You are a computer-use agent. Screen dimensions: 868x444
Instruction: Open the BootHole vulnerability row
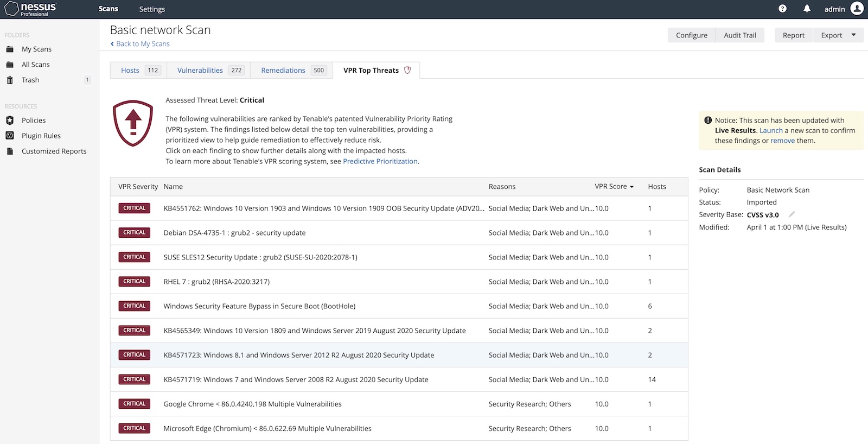point(259,306)
